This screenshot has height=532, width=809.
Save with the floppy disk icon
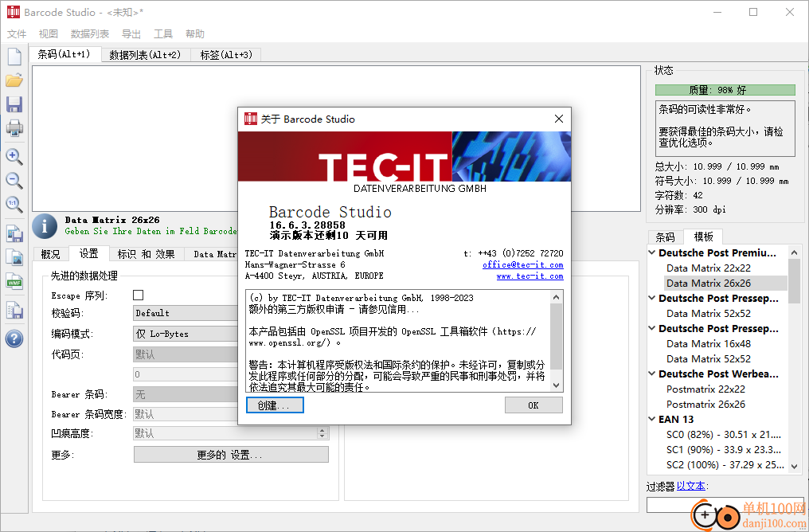(14, 104)
